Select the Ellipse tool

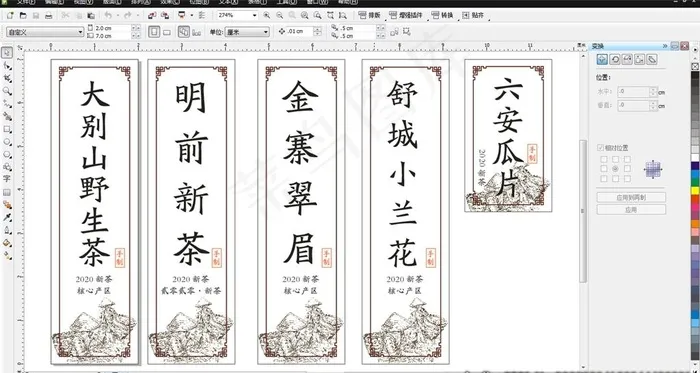pyautogui.click(x=7, y=141)
